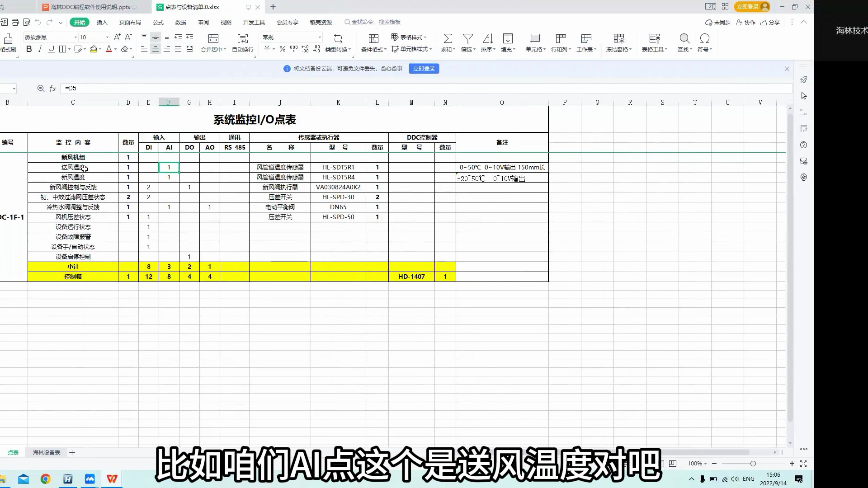Toggle middle vertical alignment
Viewport: 868px width, 488px height.
pos(156,37)
